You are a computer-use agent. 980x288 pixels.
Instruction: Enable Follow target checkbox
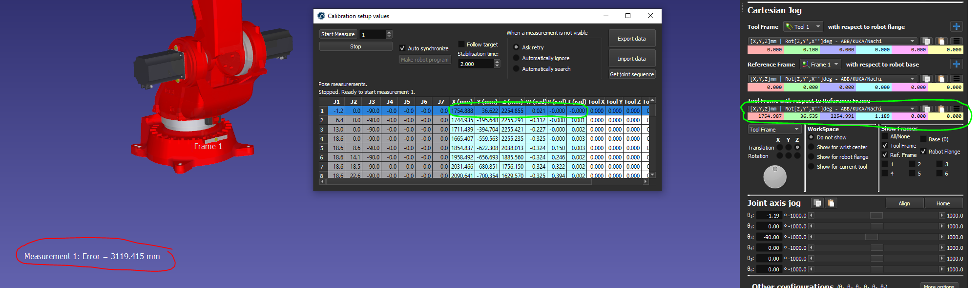pyautogui.click(x=461, y=44)
